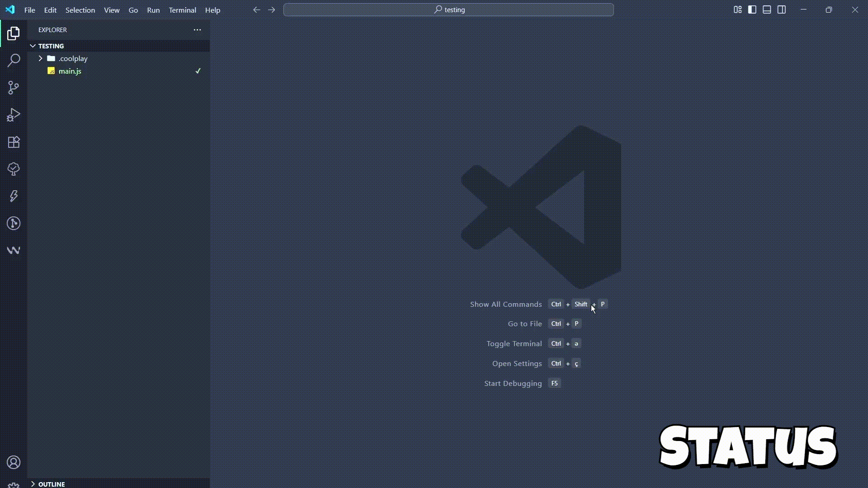Open Explorer views and more actions menu
Viewport: 868px width, 488px height.
tap(197, 30)
